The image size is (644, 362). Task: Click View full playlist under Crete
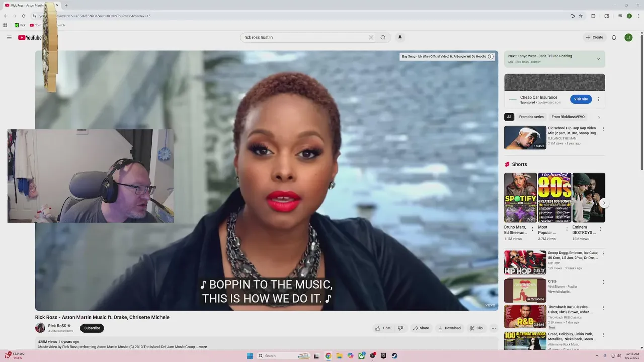pyautogui.click(x=559, y=292)
